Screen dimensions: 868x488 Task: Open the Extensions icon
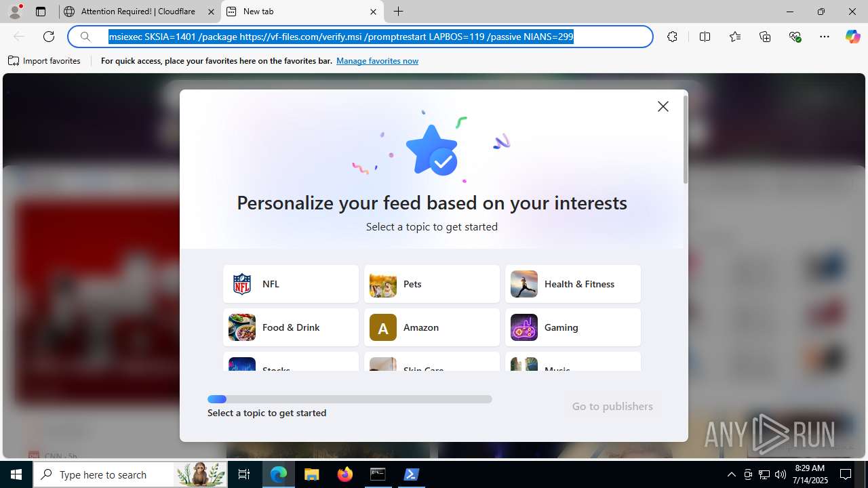(x=672, y=37)
